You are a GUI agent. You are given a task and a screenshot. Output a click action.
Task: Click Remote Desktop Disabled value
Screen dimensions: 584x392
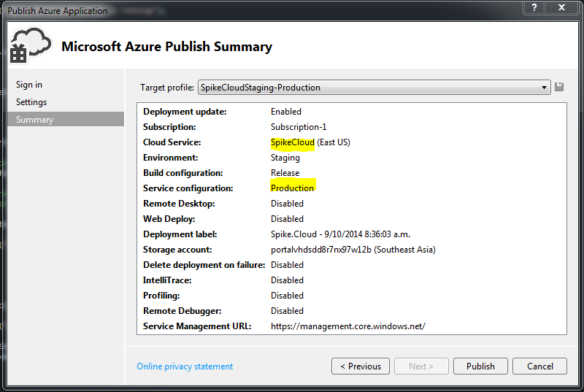pyautogui.click(x=287, y=204)
